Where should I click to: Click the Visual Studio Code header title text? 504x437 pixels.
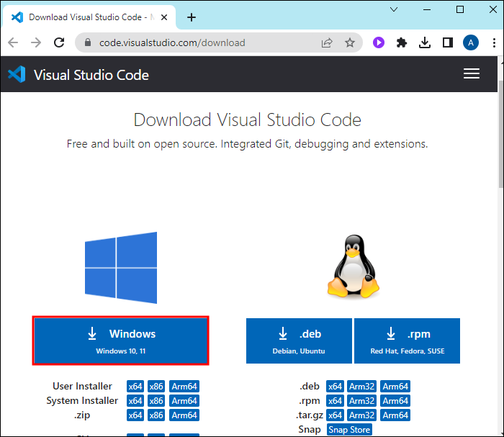tap(91, 75)
